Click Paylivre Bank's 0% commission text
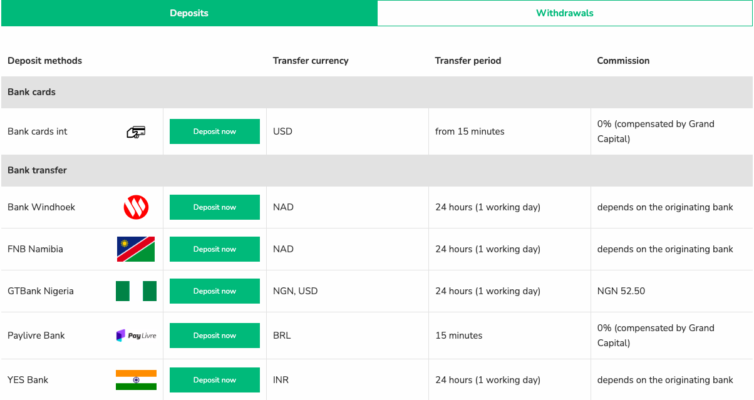 pyautogui.click(x=655, y=336)
